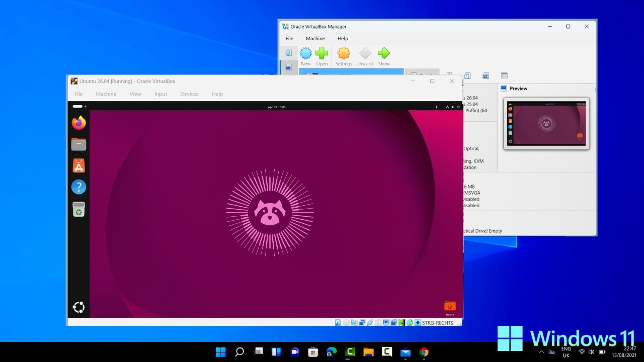Click STRG-RECHTS host key label

(x=438, y=323)
